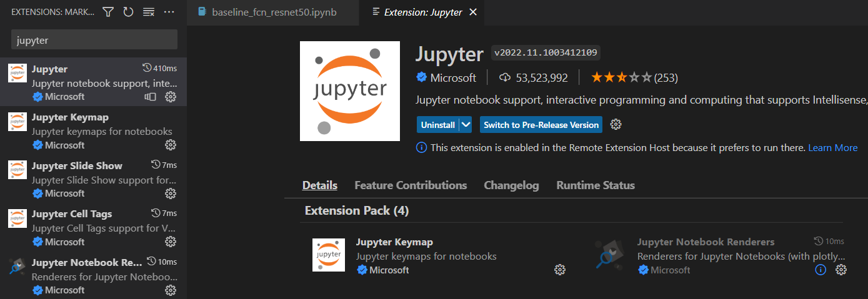Screen dimensions: 868x299
Task: Select the Details tab
Action: (x=320, y=185)
